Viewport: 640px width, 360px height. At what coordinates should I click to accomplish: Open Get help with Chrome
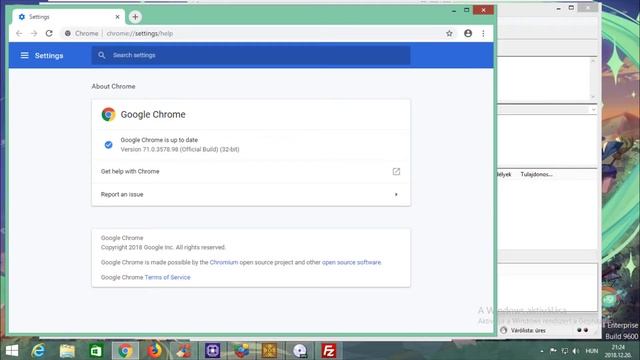[x=251, y=171]
